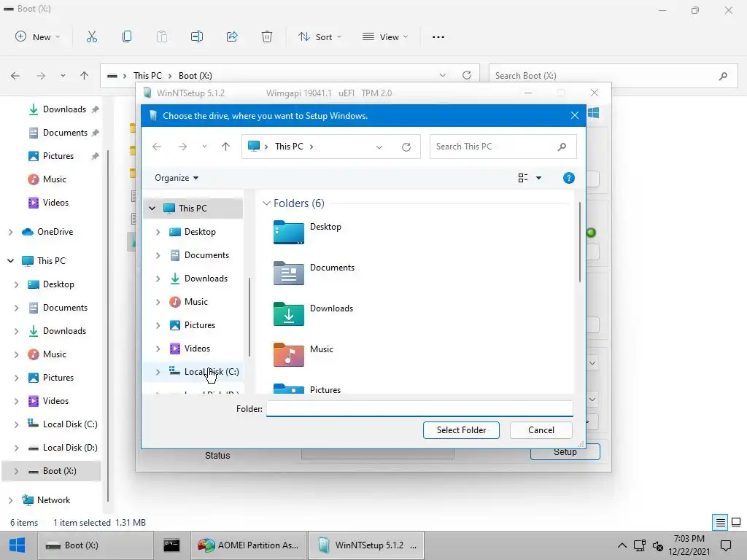Click the dialog file list scrollbar

pyautogui.click(x=580, y=242)
